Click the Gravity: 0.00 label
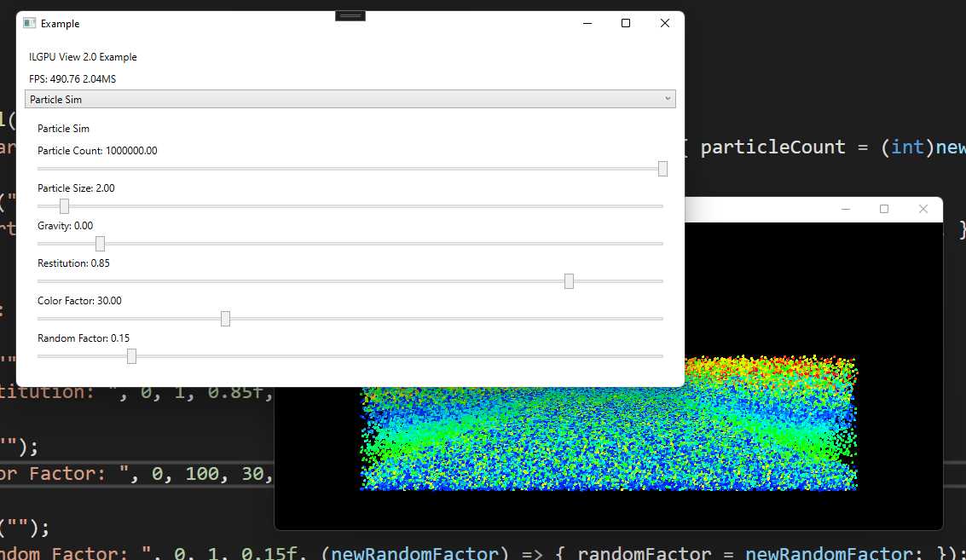 click(66, 226)
